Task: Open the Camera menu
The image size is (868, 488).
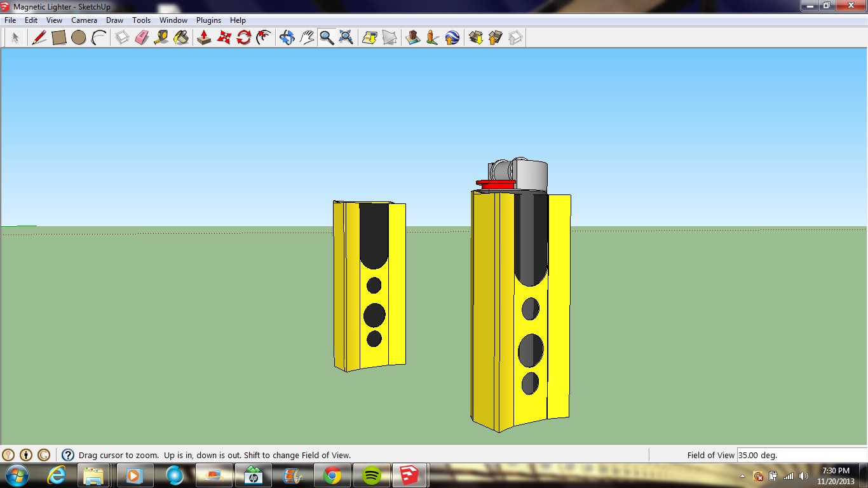Action: (84, 20)
